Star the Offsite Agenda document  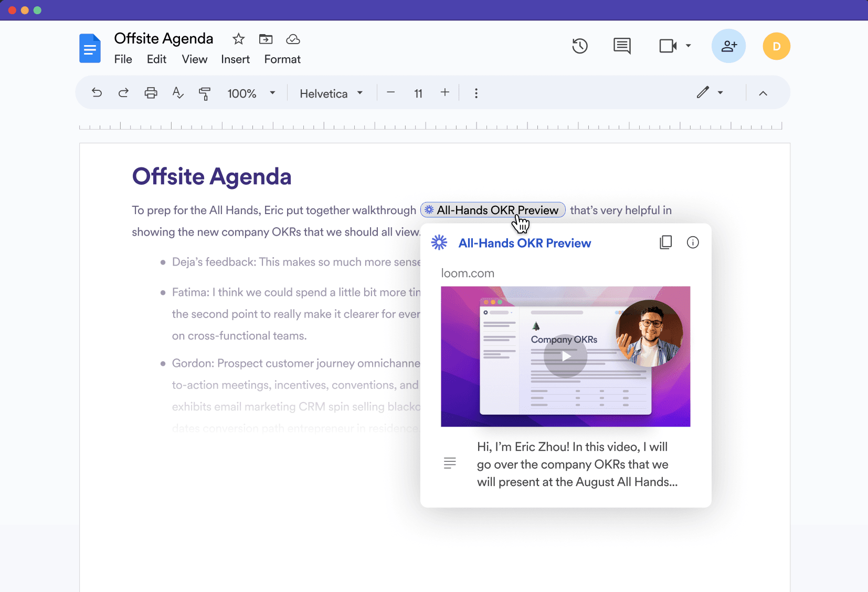pyautogui.click(x=238, y=39)
